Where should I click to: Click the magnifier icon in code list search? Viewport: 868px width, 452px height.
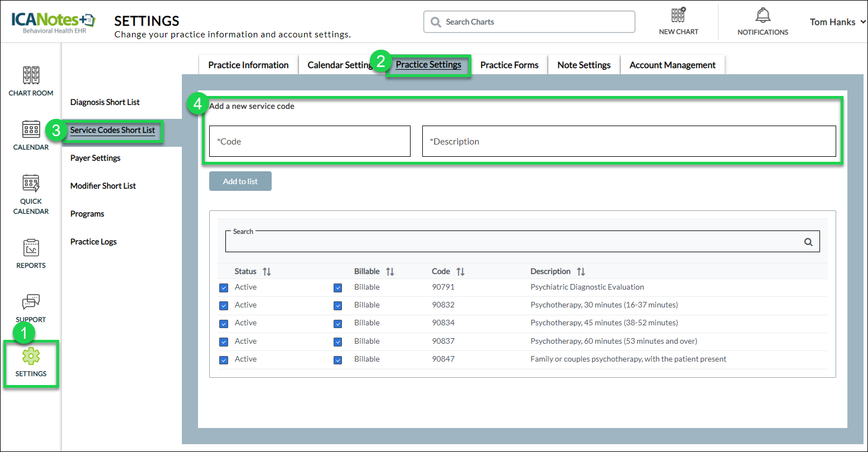(x=808, y=242)
